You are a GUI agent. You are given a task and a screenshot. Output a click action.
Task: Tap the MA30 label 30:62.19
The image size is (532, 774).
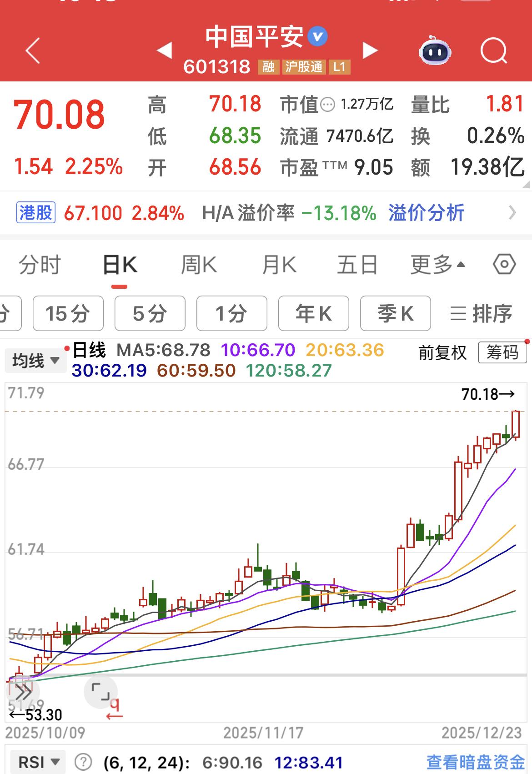pyautogui.click(x=109, y=371)
